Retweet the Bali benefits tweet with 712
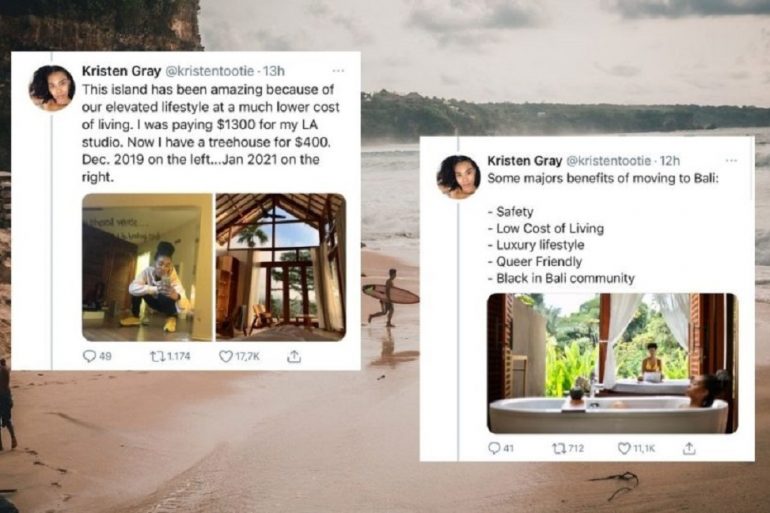Screen dimensions: 770x513 [559, 448]
